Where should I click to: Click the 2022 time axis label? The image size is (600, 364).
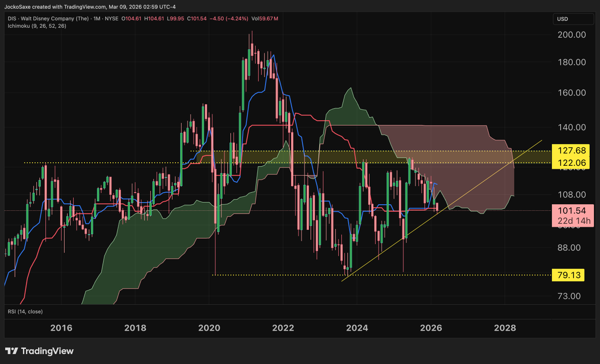[x=283, y=328]
